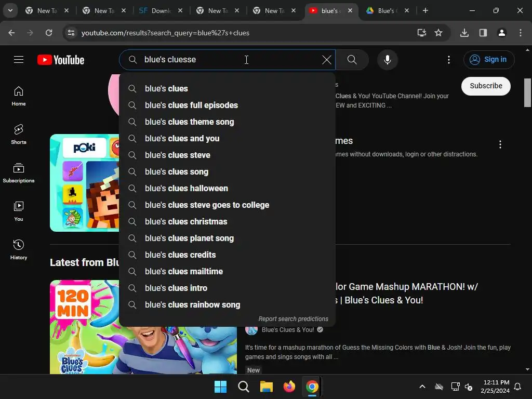
Task: Open Windows taskbar search
Action: point(244,387)
